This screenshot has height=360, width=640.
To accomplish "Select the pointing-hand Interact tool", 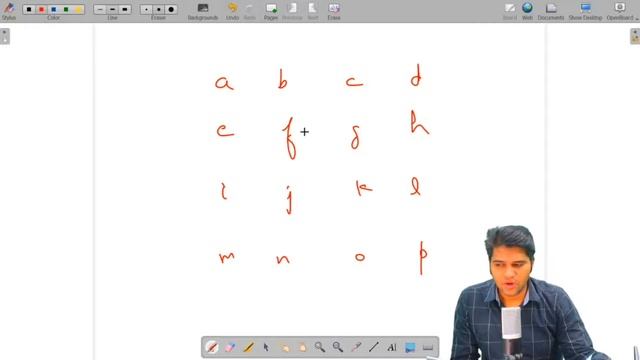I will (x=284, y=347).
